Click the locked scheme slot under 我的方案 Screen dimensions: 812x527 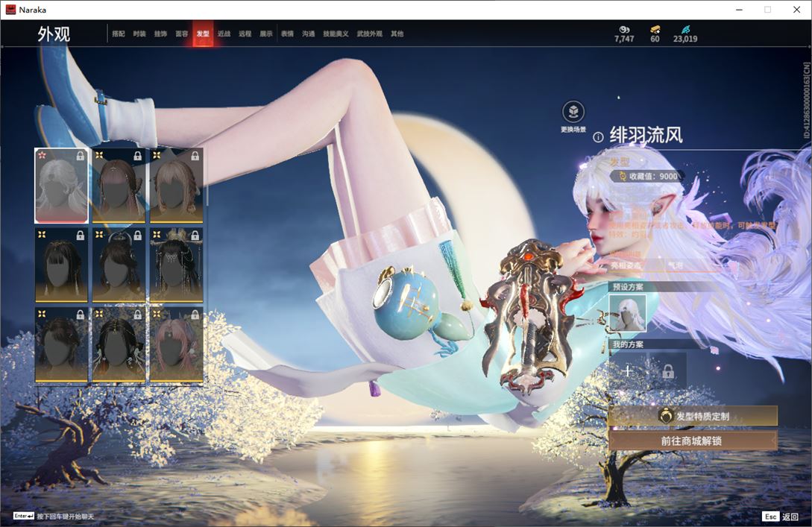coord(668,370)
